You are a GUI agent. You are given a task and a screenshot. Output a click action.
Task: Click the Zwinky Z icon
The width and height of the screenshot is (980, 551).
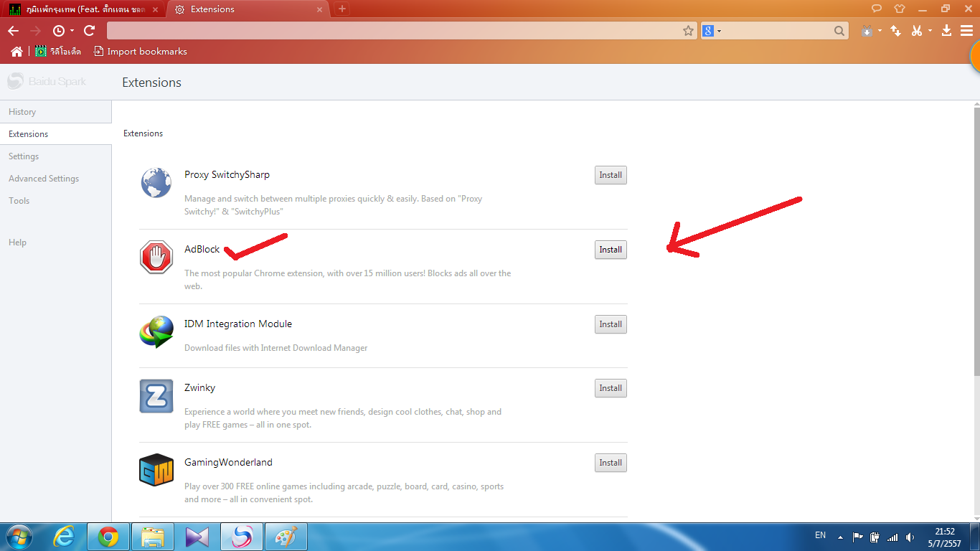[x=156, y=396]
